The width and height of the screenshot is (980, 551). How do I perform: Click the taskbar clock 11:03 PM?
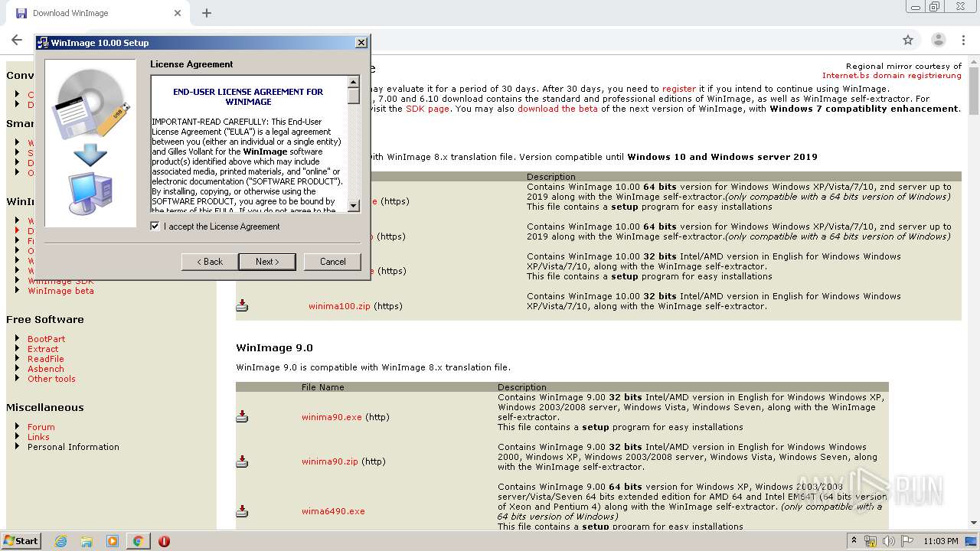pyautogui.click(x=941, y=541)
